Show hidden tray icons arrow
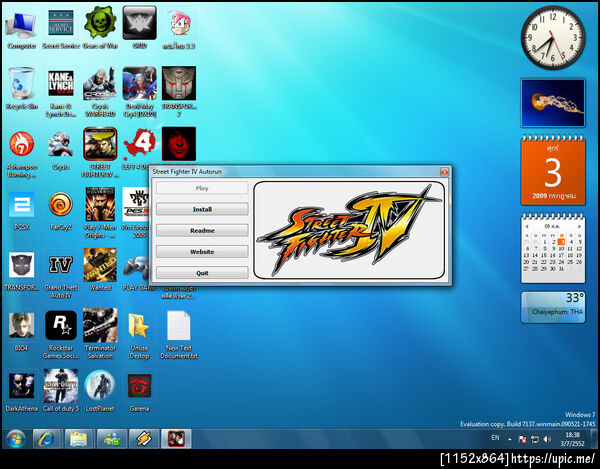Image resolution: width=600 pixels, height=469 pixels. (x=510, y=440)
